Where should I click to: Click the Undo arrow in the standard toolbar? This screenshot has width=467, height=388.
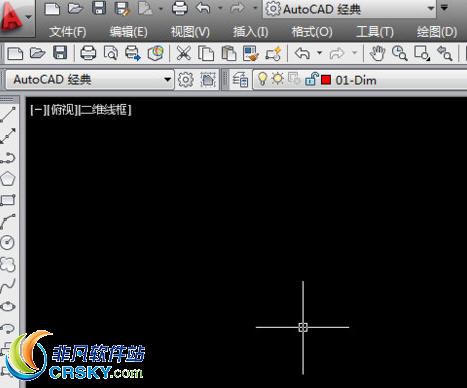[303, 53]
